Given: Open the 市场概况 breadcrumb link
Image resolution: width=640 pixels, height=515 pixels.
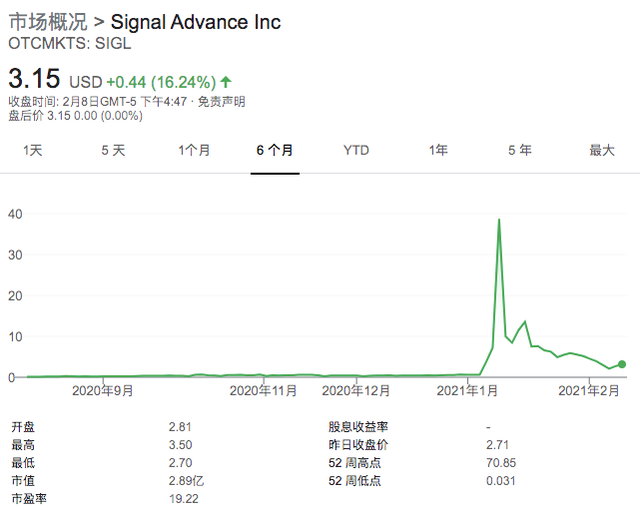Looking at the screenshot, I should pos(48,21).
